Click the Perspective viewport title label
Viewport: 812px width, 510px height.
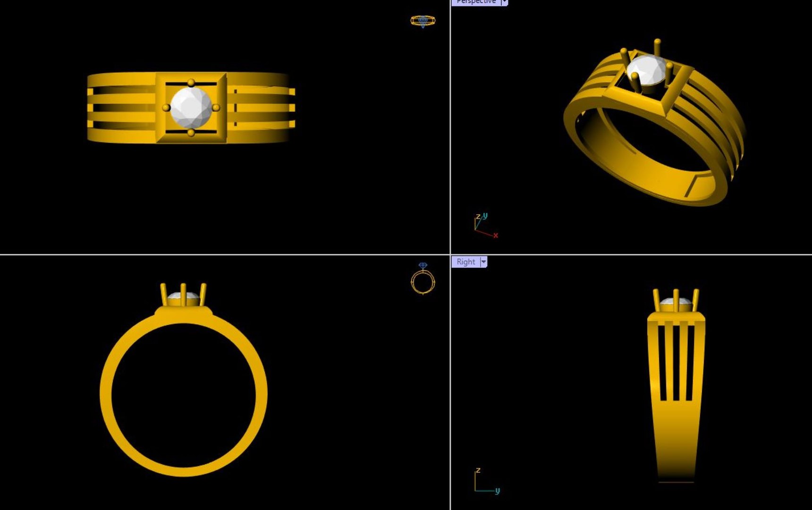coord(476,2)
